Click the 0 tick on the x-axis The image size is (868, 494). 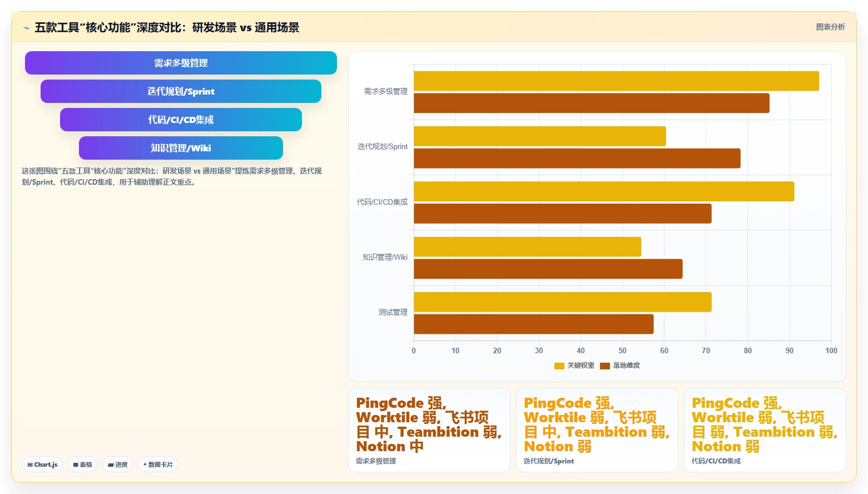point(414,350)
